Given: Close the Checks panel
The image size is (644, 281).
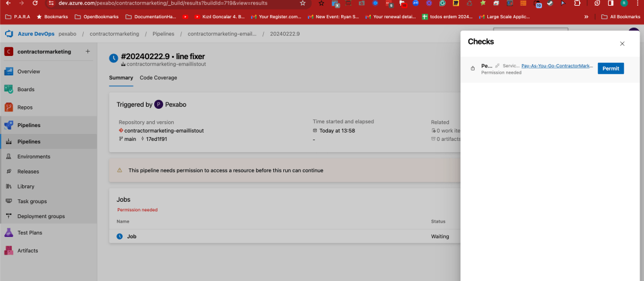Looking at the screenshot, I should click(x=622, y=43).
